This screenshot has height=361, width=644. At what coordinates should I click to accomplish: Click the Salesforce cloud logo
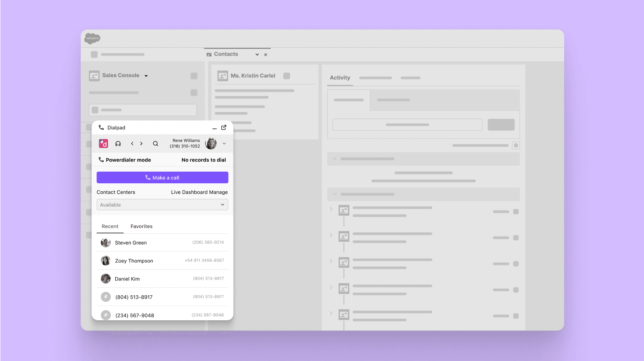pyautogui.click(x=92, y=38)
